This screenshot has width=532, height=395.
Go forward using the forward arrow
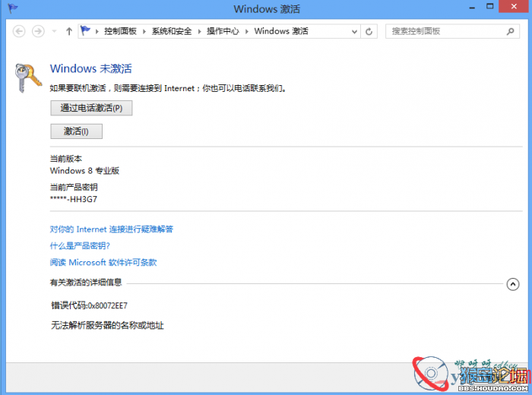pos(38,32)
